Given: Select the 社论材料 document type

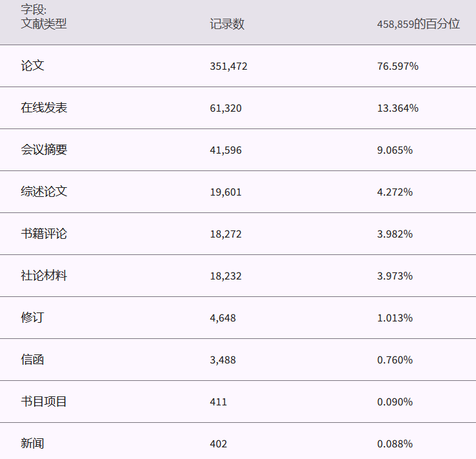Looking at the screenshot, I should (44, 276).
